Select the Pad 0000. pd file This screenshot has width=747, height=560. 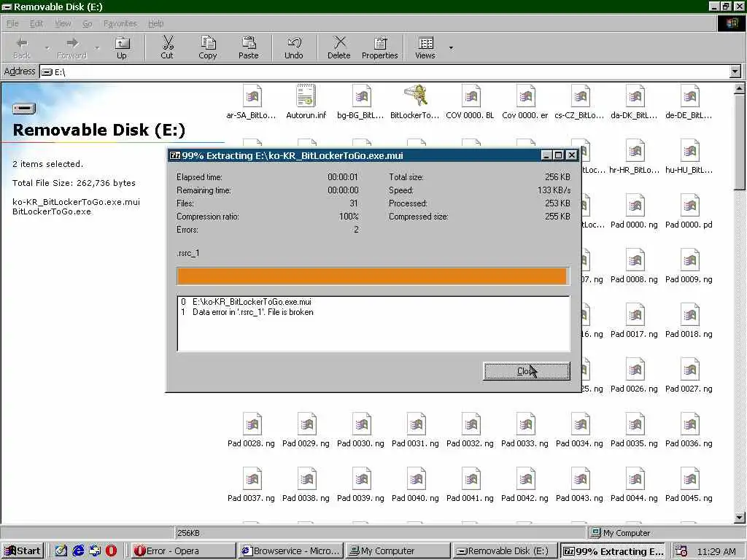coord(689,211)
